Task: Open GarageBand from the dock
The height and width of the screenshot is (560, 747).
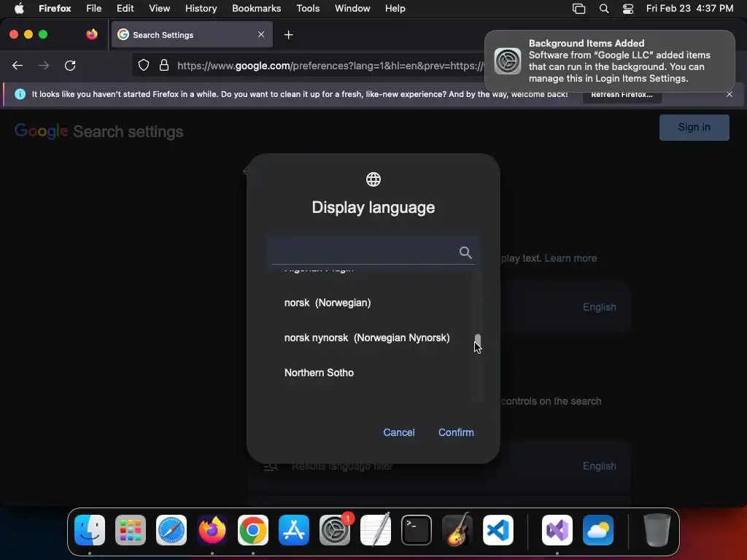Action: [457, 530]
